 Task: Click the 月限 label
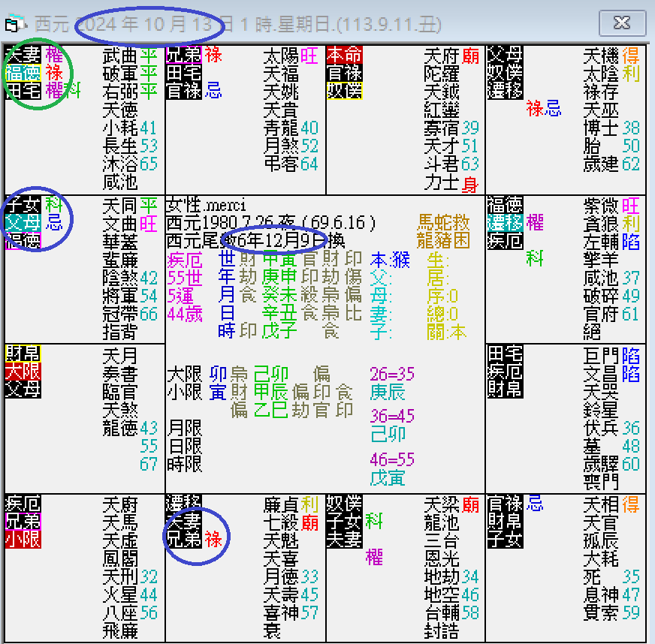184,429
